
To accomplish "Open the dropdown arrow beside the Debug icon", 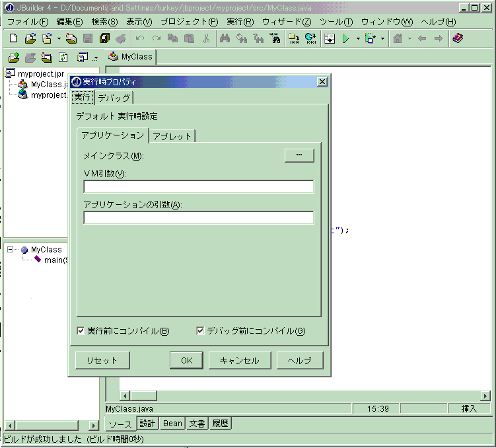I will (x=382, y=39).
